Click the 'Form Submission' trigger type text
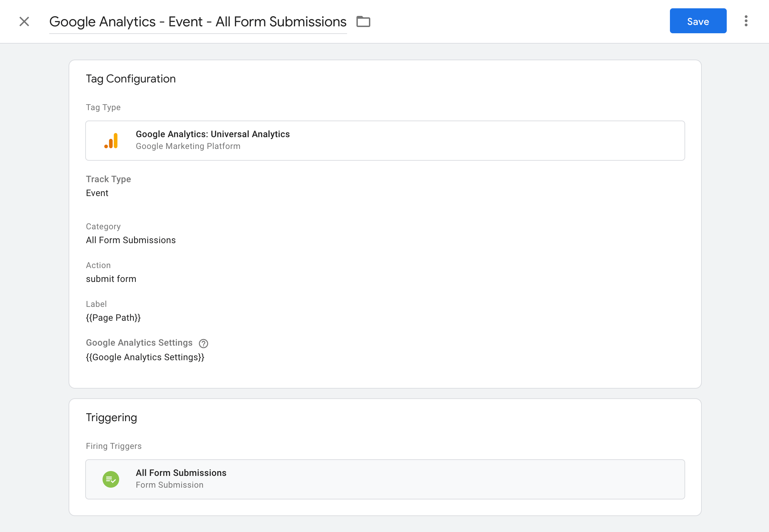This screenshot has width=769, height=532. 169,485
